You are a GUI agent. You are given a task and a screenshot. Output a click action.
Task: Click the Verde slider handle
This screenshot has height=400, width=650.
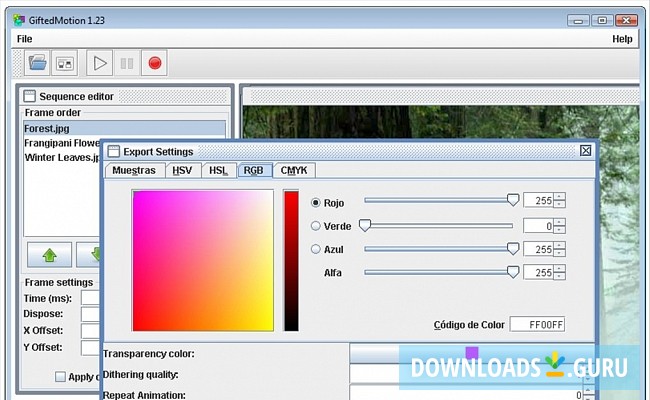point(365,225)
